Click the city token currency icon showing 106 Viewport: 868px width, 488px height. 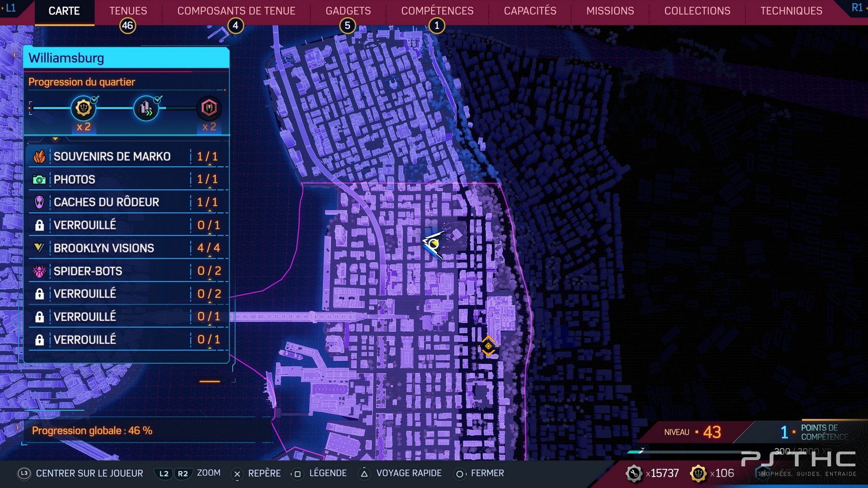coord(698,474)
